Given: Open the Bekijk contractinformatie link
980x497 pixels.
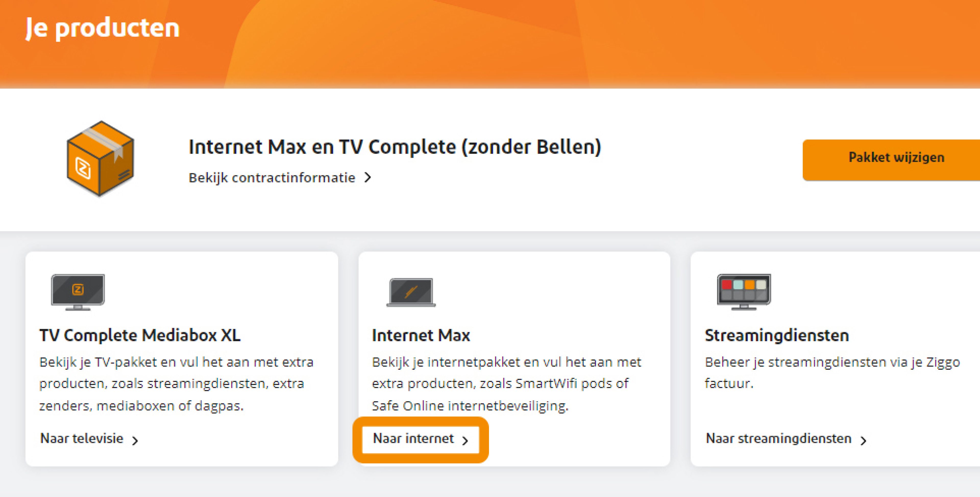Looking at the screenshot, I should (272, 178).
